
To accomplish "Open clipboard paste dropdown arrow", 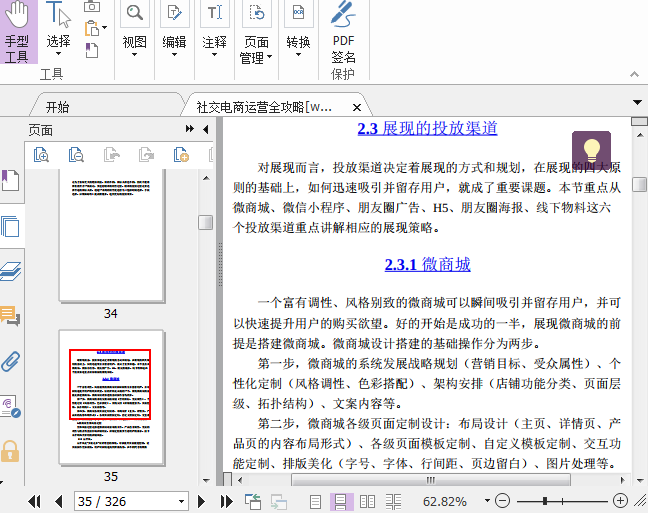I will (x=105, y=28).
